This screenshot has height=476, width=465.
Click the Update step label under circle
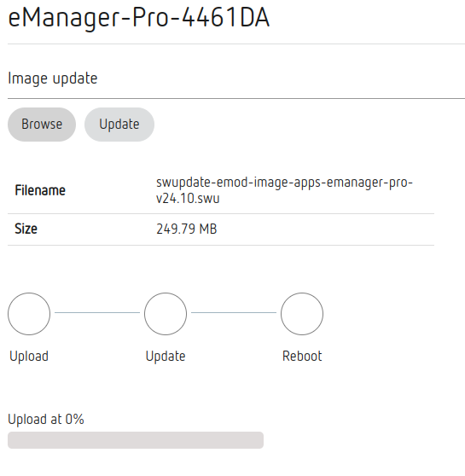tap(166, 356)
